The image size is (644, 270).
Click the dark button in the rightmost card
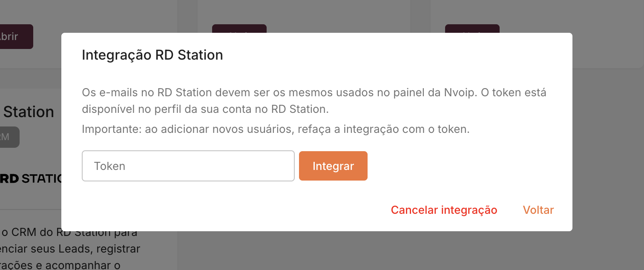pos(472,29)
